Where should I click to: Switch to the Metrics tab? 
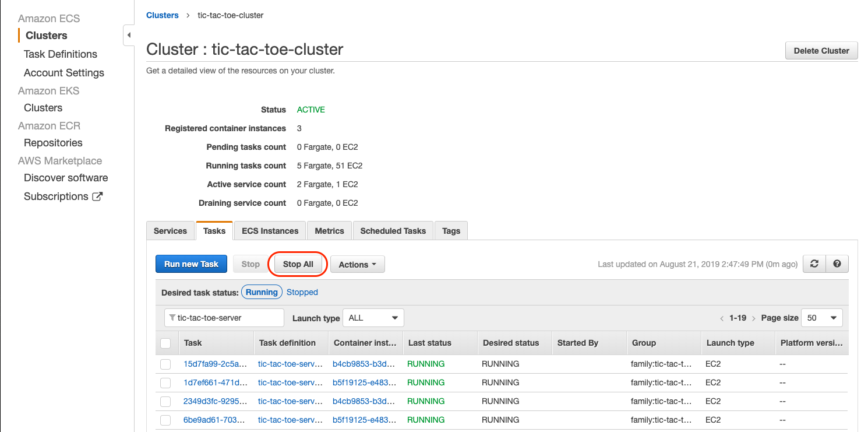pyautogui.click(x=330, y=231)
